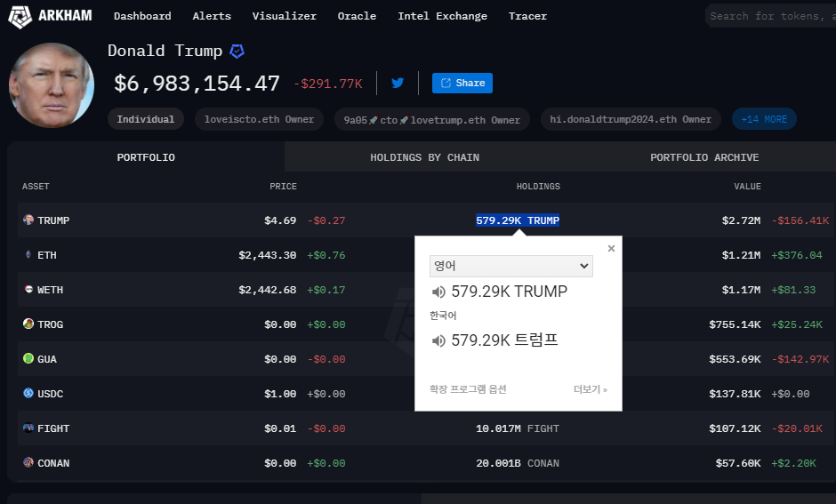Click the ETH asset name
This screenshot has width=836, height=504.
[47, 255]
